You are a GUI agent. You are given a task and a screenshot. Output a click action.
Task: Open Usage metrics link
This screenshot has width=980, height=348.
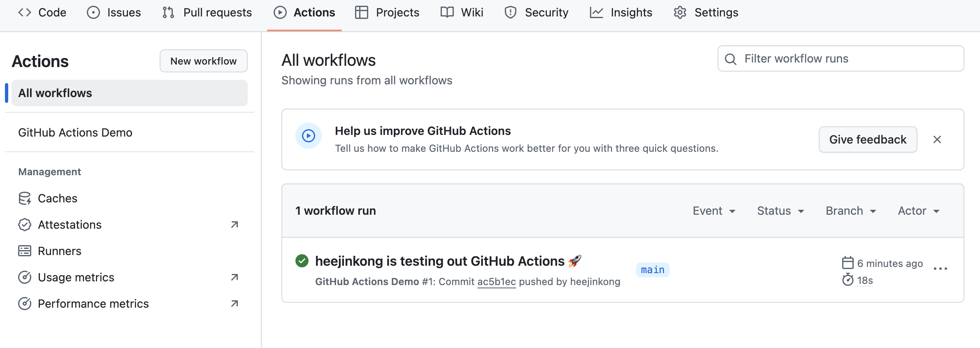[130, 277]
